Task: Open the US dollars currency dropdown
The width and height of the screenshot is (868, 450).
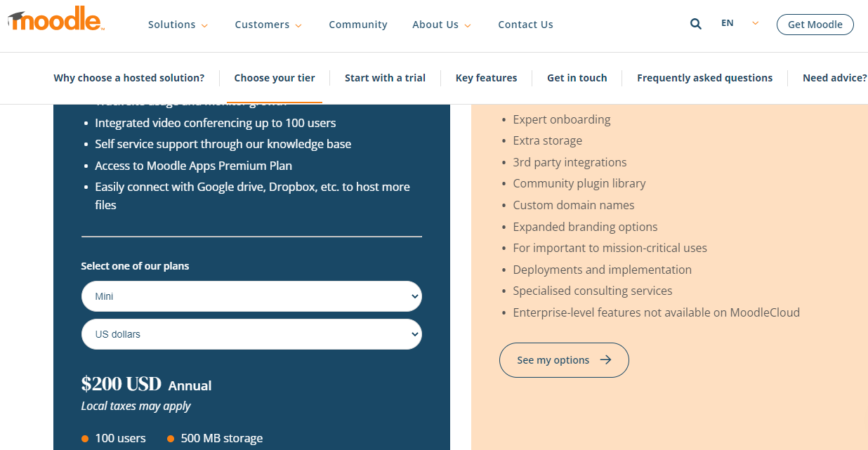Action: pyautogui.click(x=251, y=334)
